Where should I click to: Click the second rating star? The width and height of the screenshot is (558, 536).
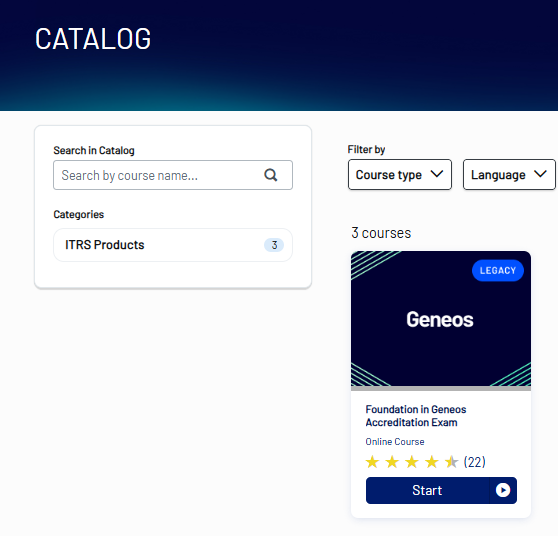(392, 462)
